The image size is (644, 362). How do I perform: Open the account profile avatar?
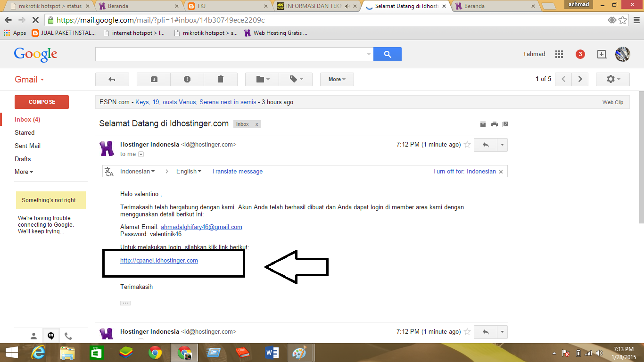[622, 54]
